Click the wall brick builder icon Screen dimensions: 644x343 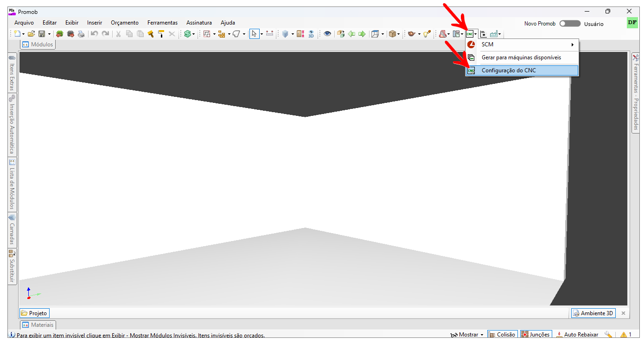(x=222, y=34)
